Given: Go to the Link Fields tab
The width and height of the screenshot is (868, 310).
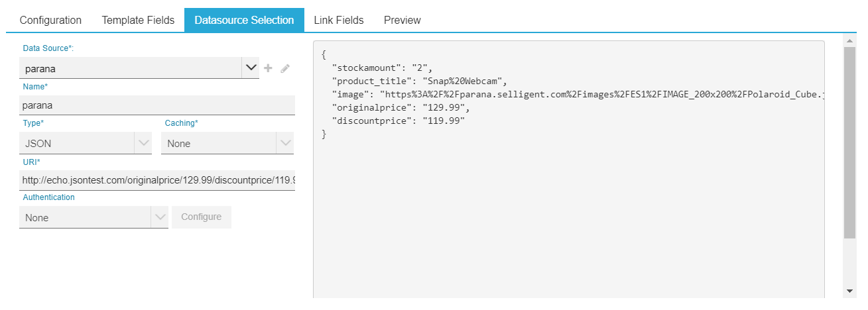Looking at the screenshot, I should pos(338,20).
